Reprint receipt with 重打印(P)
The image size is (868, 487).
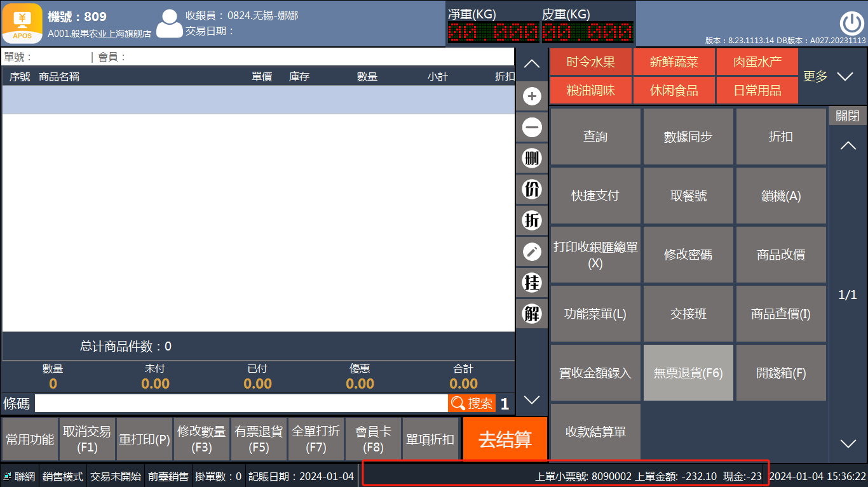click(144, 439)
